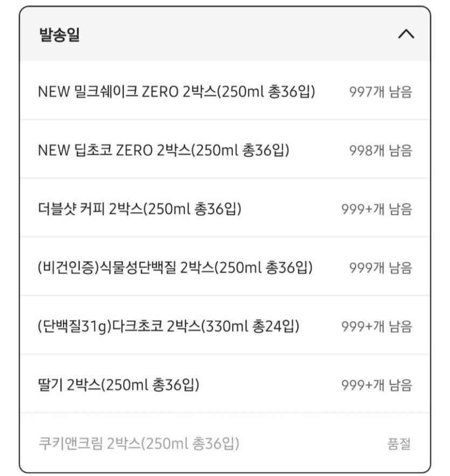Choose (단백질31g)다크초코 2박스 option
This screenshot has width=450, height=476.
pyautogui.click(x=168, y=326)
